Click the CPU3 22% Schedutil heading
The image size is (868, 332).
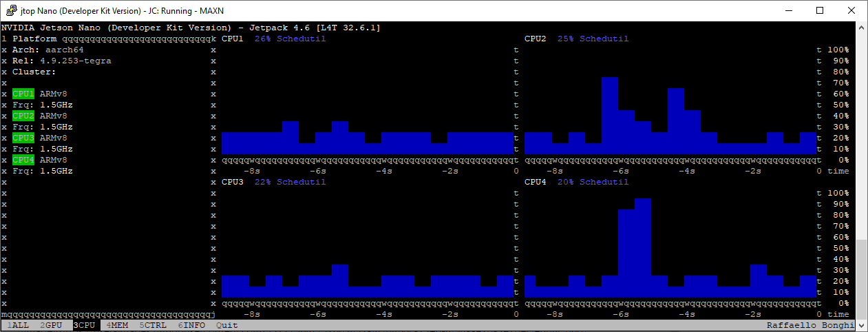tap(274, 182)
